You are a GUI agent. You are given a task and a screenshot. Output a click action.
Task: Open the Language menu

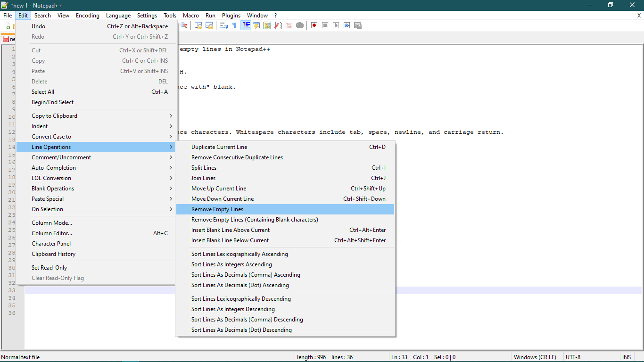(118, 15)
